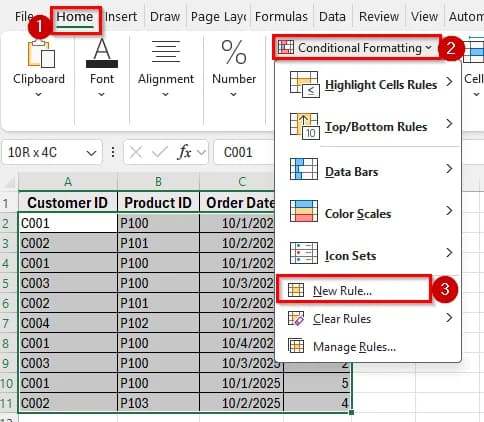Click the Customer ID header cell
484x422 pixels.
pos(68,203)
